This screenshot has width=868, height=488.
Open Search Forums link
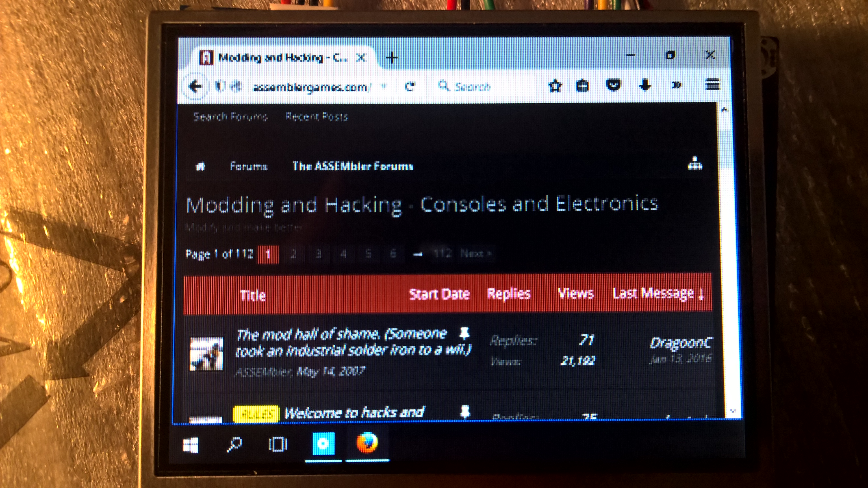pos(230,117)
